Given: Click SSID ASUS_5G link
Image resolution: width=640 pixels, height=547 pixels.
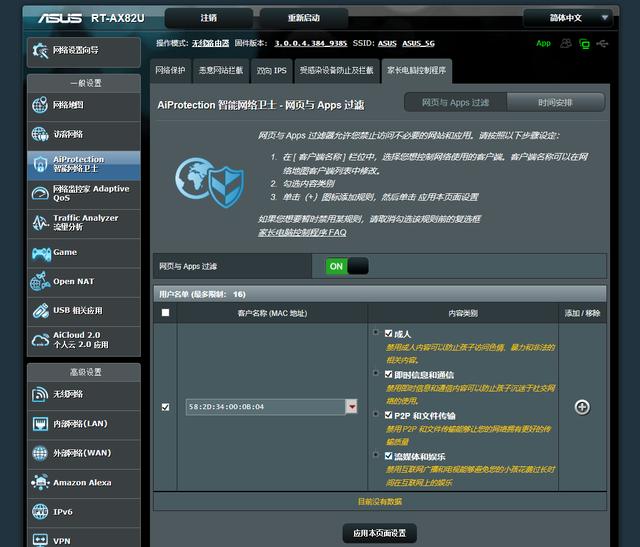Looking at the screenshot, I should [x=418, y=43].
